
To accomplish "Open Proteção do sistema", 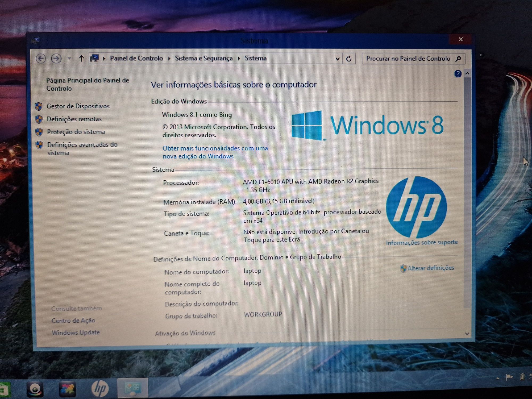I will coord(76,132).
